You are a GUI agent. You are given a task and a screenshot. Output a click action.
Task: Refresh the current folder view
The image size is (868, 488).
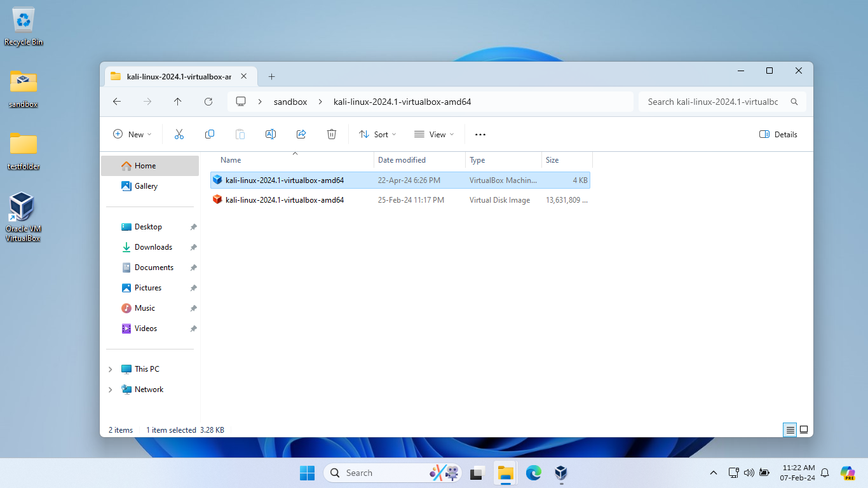click(208, 102)
